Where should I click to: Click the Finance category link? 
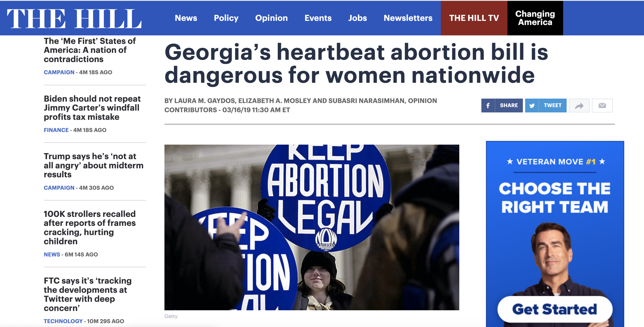tap(56, 130)
